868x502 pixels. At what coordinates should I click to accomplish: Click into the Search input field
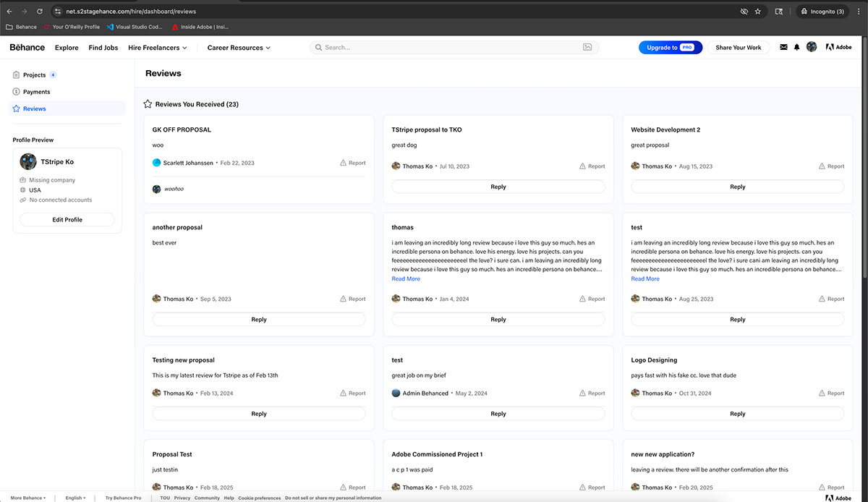448,48
